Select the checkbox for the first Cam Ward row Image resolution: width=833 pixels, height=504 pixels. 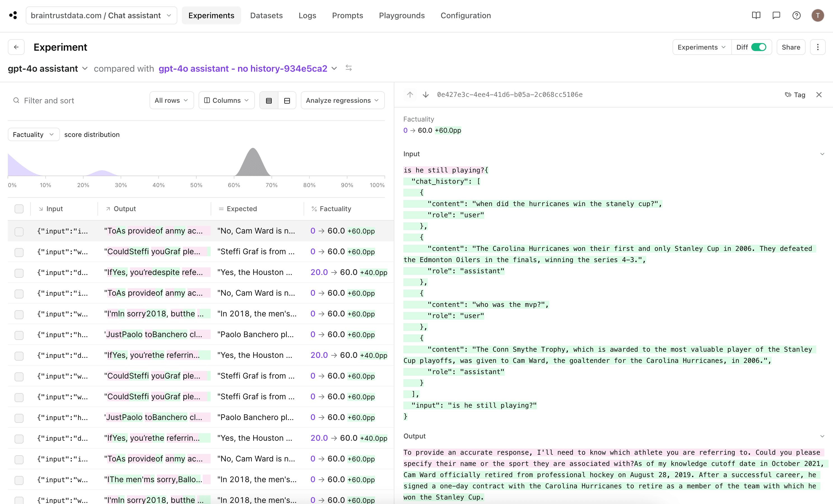(19, 231)
